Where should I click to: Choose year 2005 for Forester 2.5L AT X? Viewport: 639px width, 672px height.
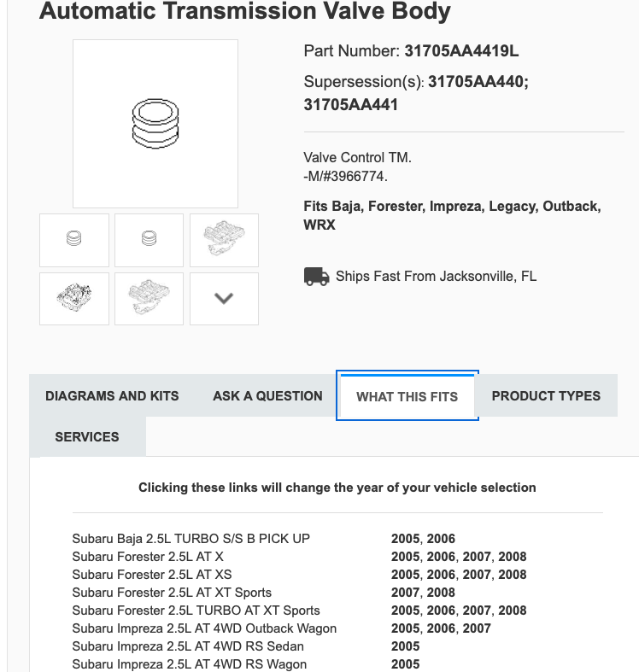(405, 557)
